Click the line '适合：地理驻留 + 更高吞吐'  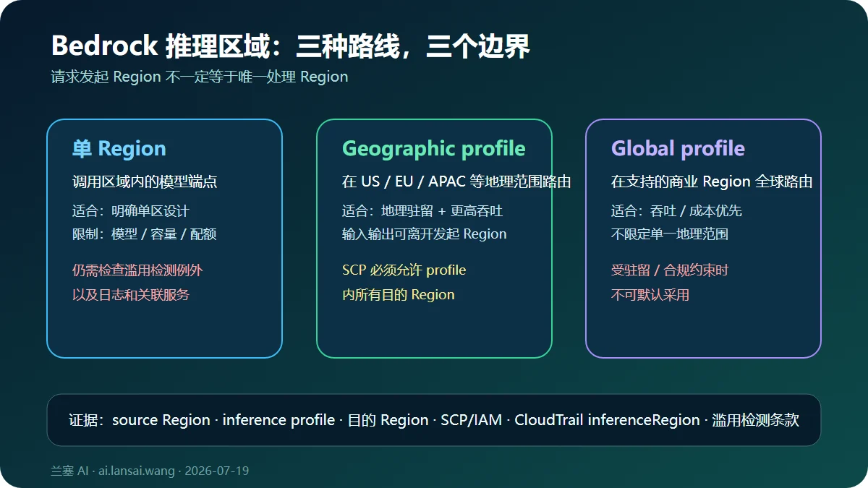click(x=422, y=211)
